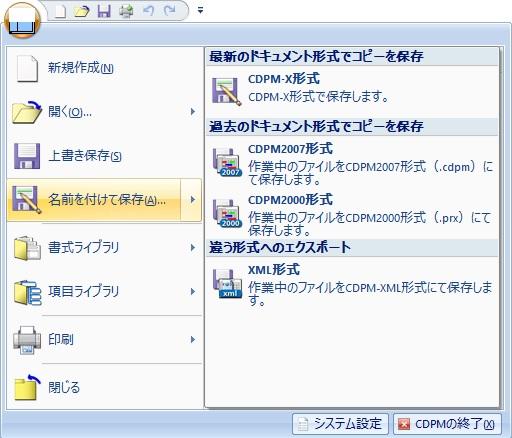Click the CDPM-X形式 save icon
The height and width of the screenshot is (438, 512).
point(226,92)
